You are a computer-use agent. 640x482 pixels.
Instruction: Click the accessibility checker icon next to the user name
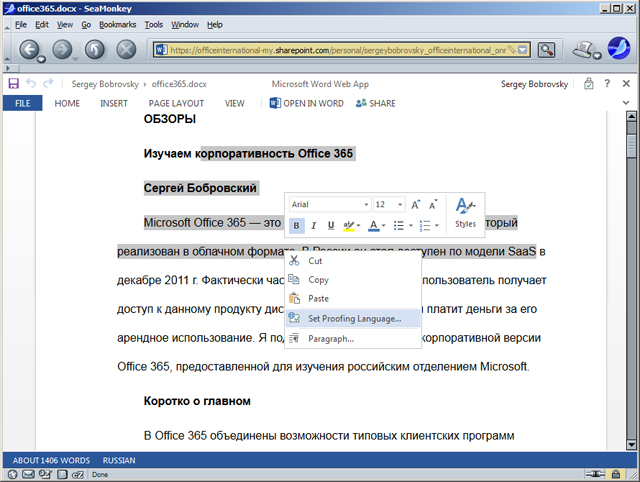click(x=589, y=83)
